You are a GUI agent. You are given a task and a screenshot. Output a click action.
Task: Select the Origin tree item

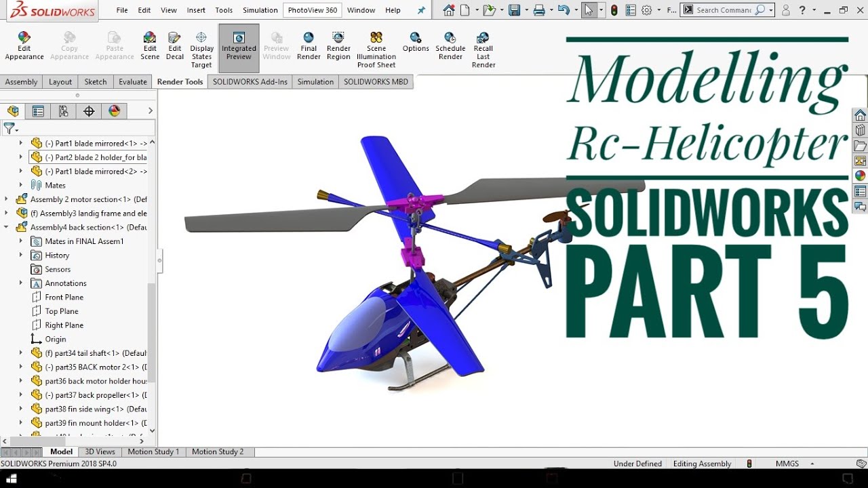55,339
